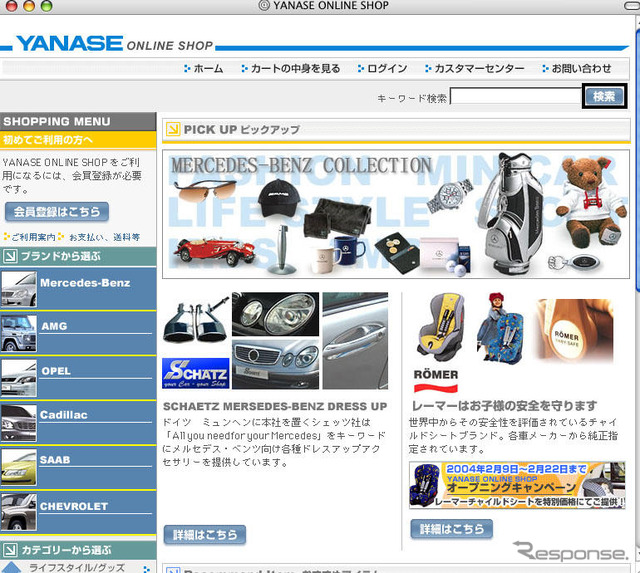Click the Römer Baby Safe badge image

[x=573, y=330]
